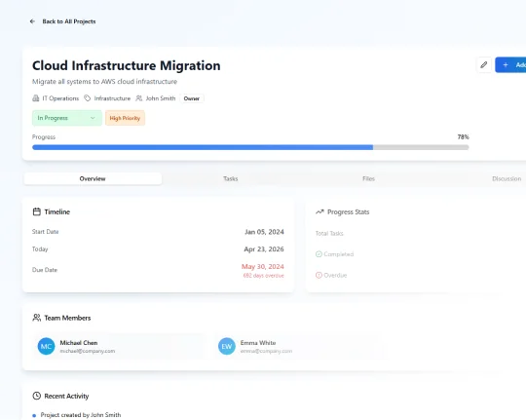The height and width of the screenshot is (420, 526).
Task: Click the Owner badge
Action: click(192, 98)
